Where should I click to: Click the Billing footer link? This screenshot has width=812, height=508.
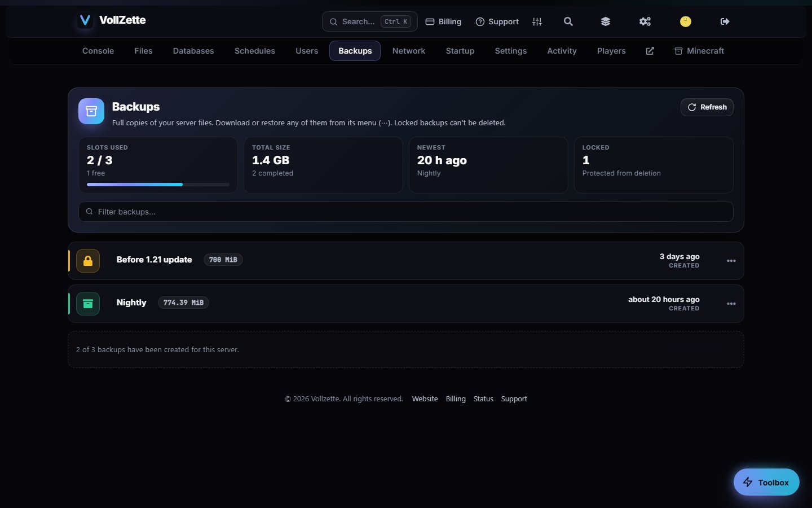pos(456,398)
